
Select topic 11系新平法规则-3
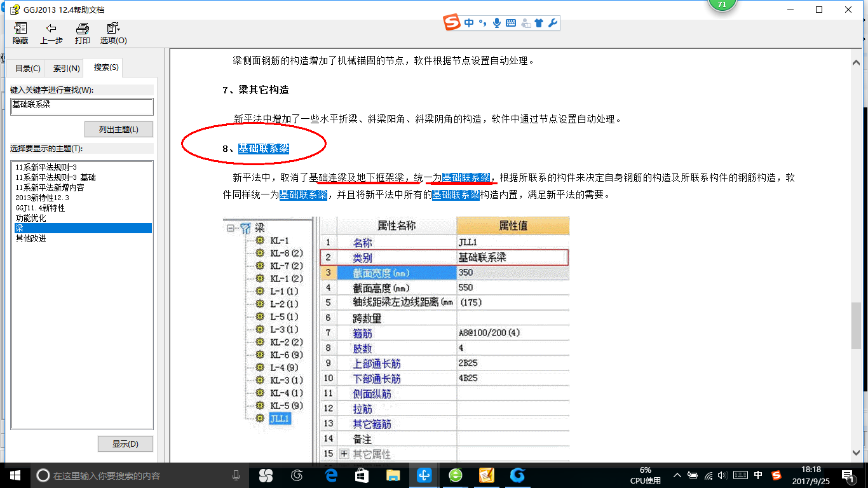tap(46, 167)
